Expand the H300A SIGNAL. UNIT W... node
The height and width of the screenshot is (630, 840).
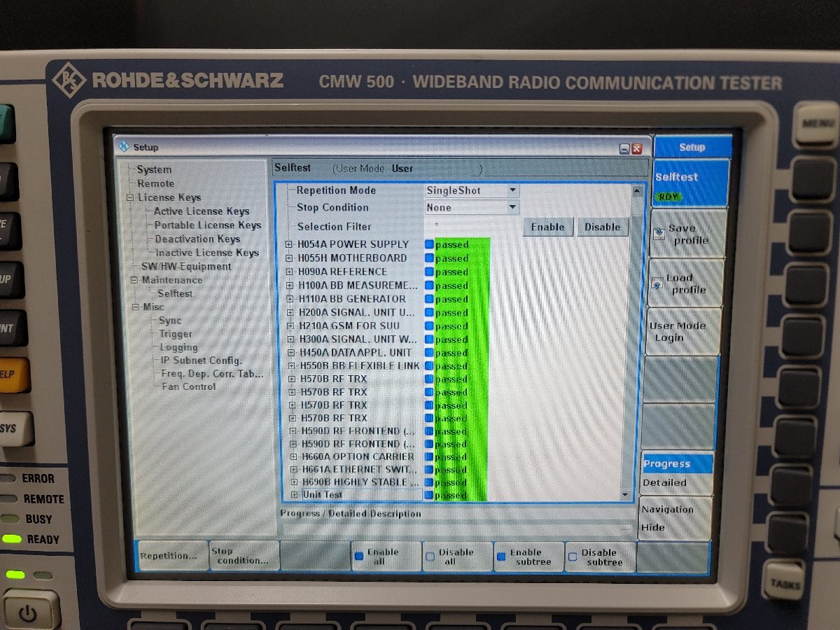point(292,339)
